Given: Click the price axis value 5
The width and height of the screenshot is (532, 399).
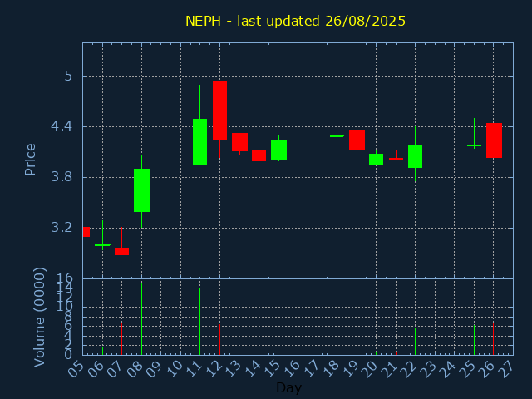Looking at the screenshot, I should tap(68, 76).
